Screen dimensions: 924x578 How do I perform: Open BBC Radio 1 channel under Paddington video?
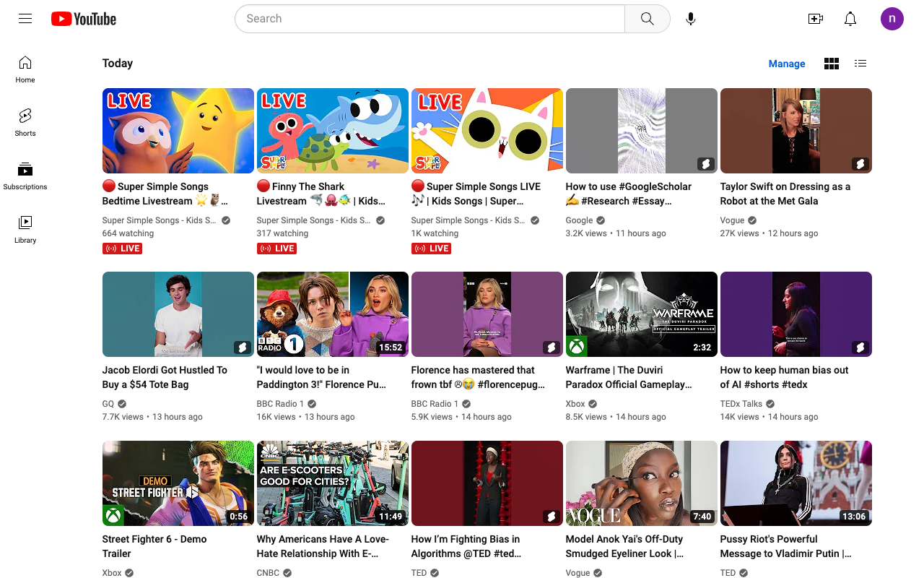280,404
